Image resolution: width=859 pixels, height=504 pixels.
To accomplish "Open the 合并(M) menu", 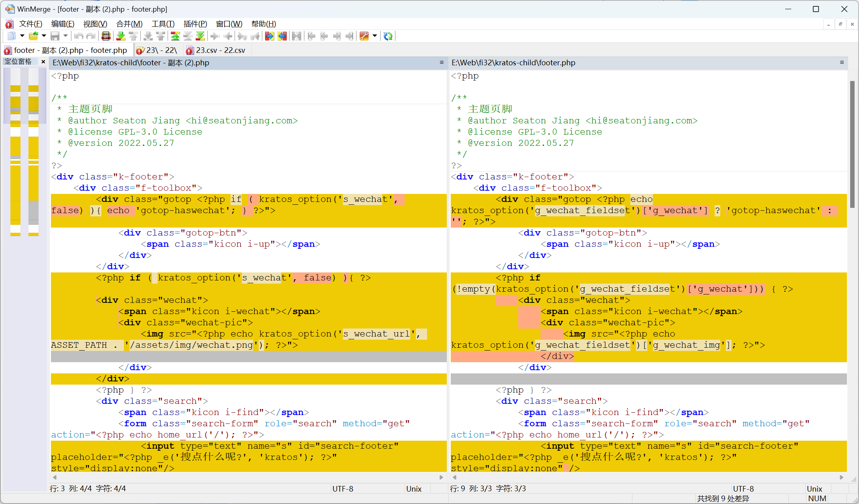I will click(129, 24).
